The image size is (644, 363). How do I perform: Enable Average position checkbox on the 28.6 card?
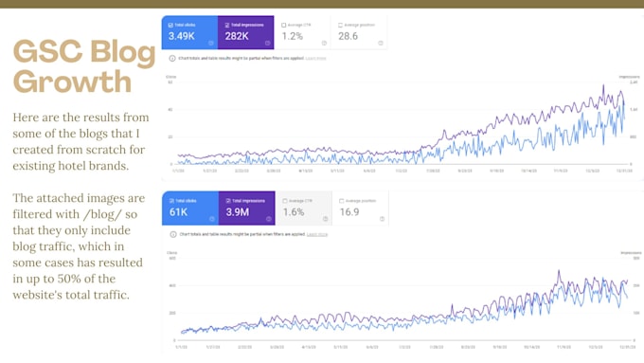(x=341, y=25)
